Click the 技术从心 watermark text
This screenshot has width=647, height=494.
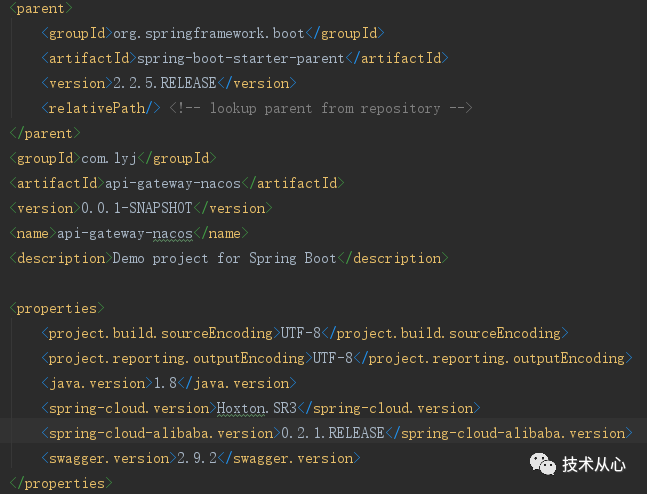coord(593,464)
